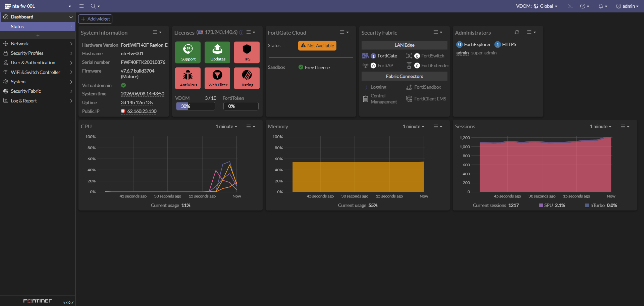Launch the CLI console icon

(571, 6)
